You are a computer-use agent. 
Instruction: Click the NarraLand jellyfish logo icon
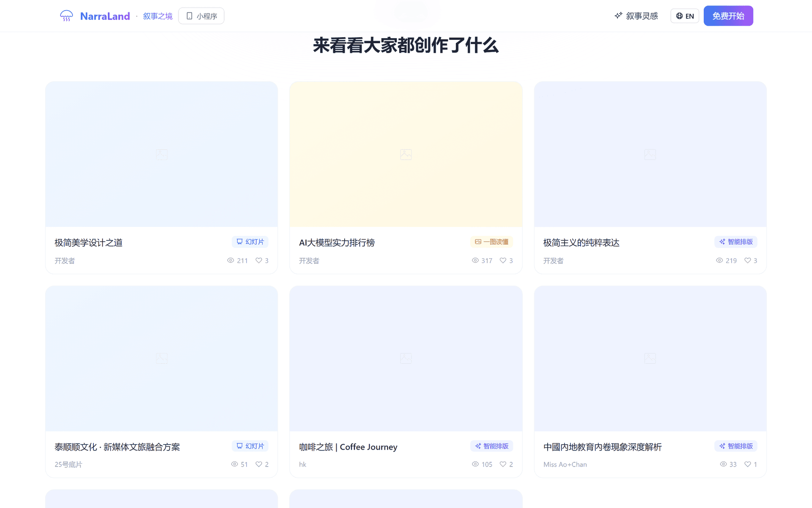pos(66,16)
